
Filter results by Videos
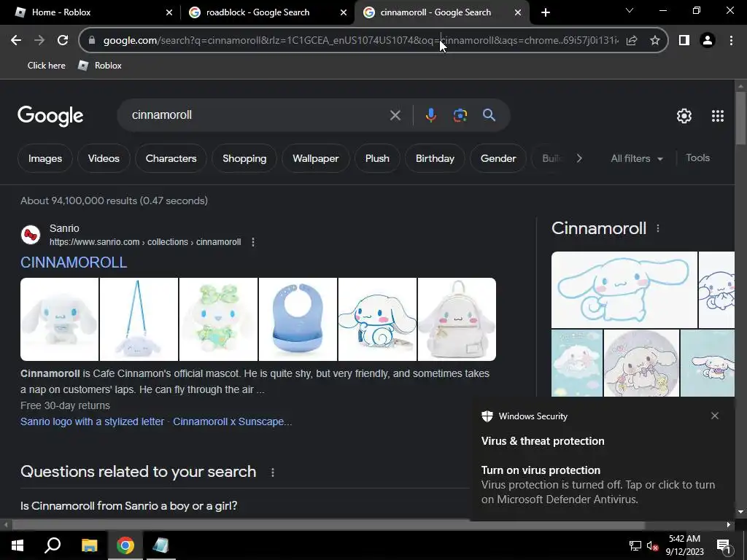tap(104, 158)
